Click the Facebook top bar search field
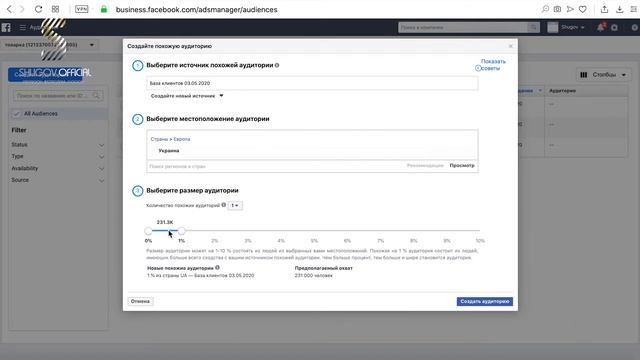The height and width of the screenshot is (360, 640). pos(463,27)
